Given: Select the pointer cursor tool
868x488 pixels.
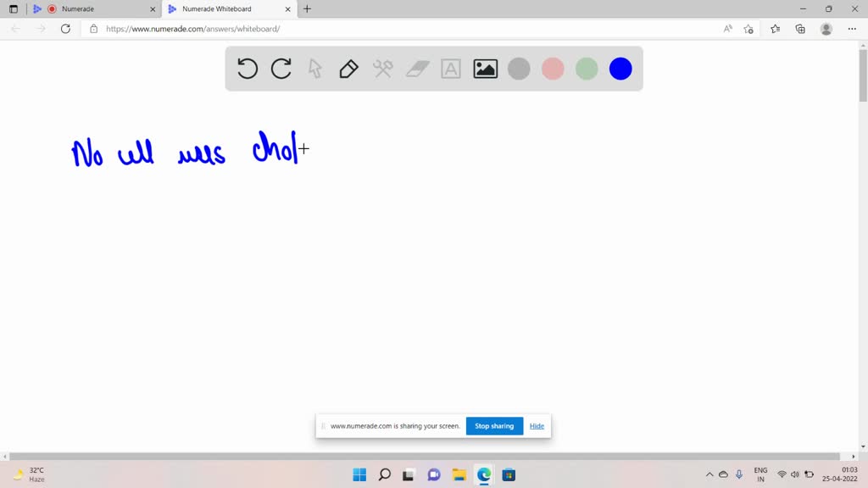Looking at the screenshot, I should (315, 69).
